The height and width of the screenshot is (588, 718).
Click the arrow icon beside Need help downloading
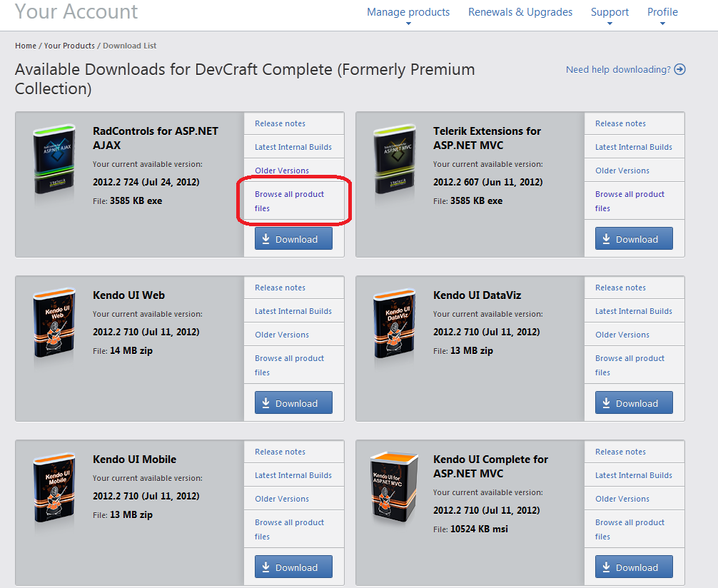point(679,69)
